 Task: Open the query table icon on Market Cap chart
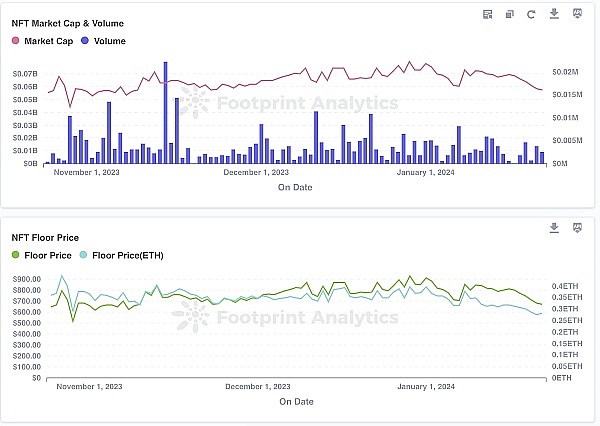pyautogui.click(x=488, y=14)
